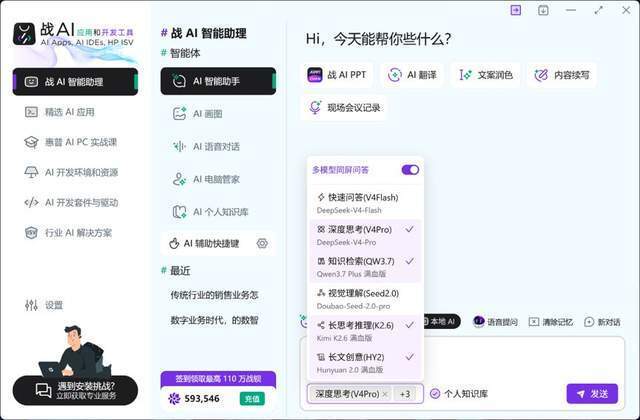Click the download icon in title bar
The width and height of the screenshot is (640, 420).
click(543, 10)
